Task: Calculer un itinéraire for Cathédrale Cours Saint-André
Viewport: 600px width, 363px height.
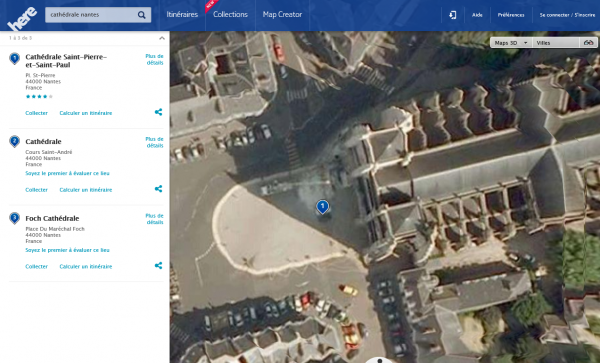Action: tap(86, 190)
